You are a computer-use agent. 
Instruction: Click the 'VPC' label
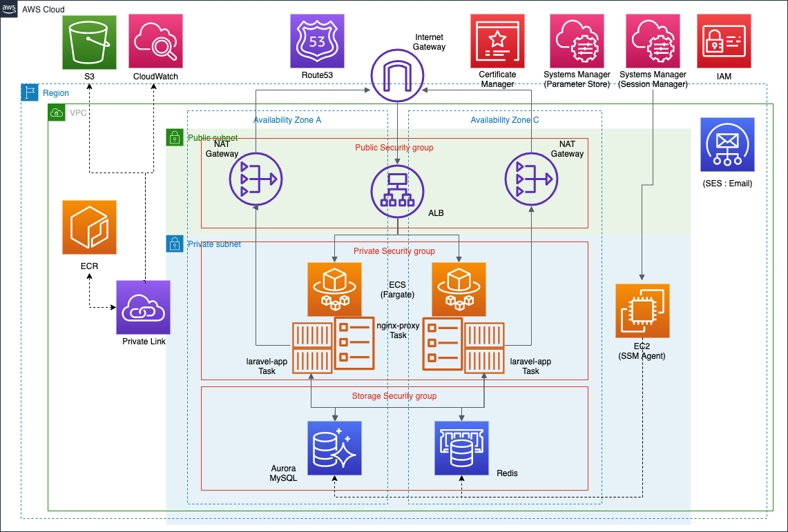pos(78,113)
